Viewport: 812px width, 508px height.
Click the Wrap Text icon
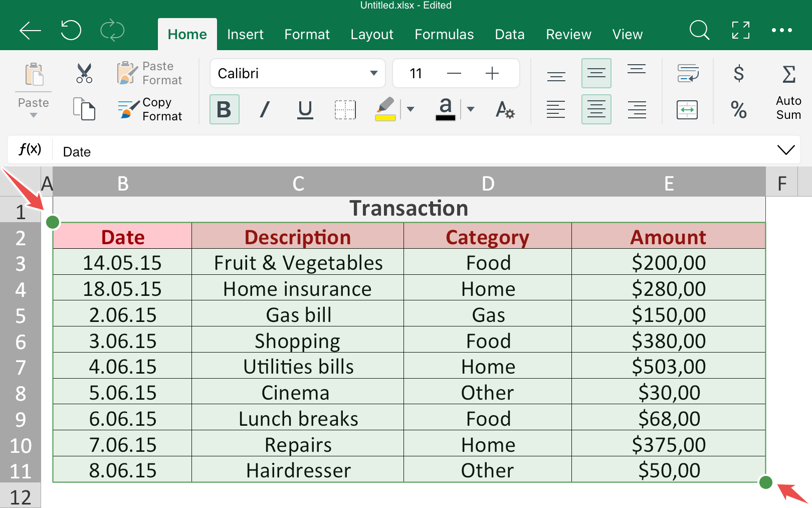(x=688, y=73)
